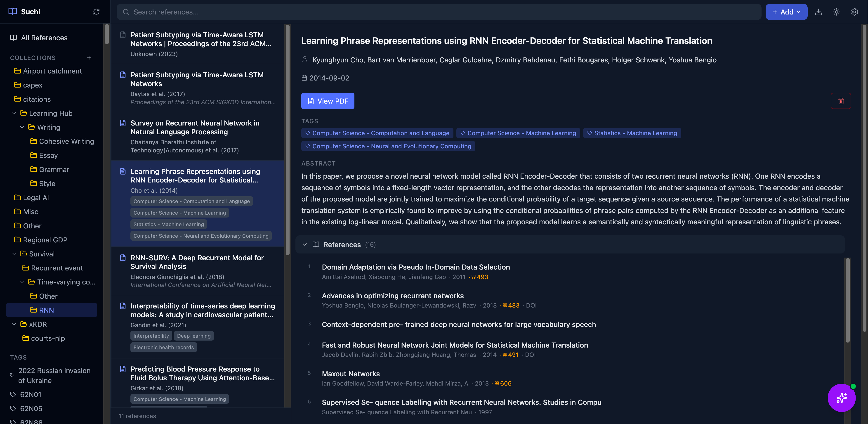868x424 pixels.
Task: Collapse the References section chevron
Action: pyautogui.click(x=305, y=245)
